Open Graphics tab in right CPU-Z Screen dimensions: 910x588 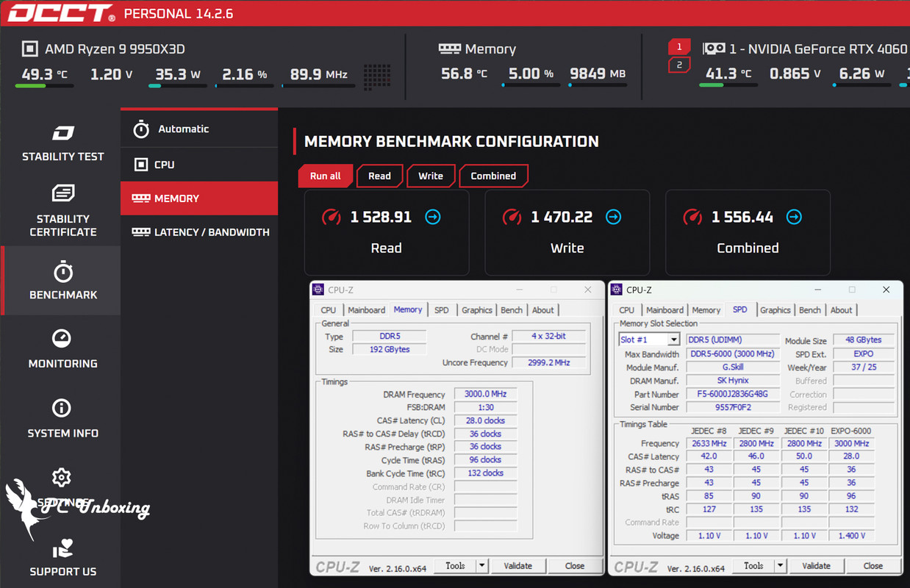[x=775, y=310]
